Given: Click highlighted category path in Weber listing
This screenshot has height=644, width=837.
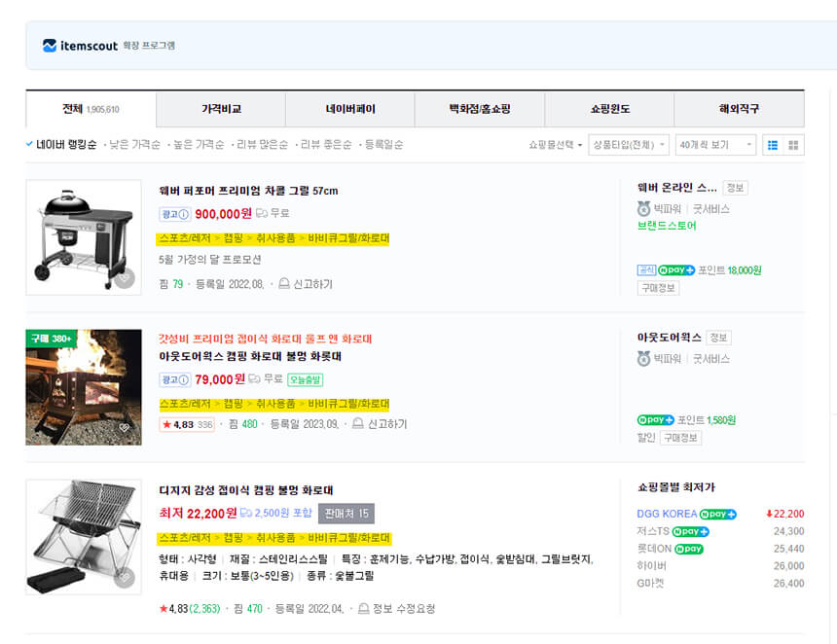Looking at the screenshot, I should point(273,238).
